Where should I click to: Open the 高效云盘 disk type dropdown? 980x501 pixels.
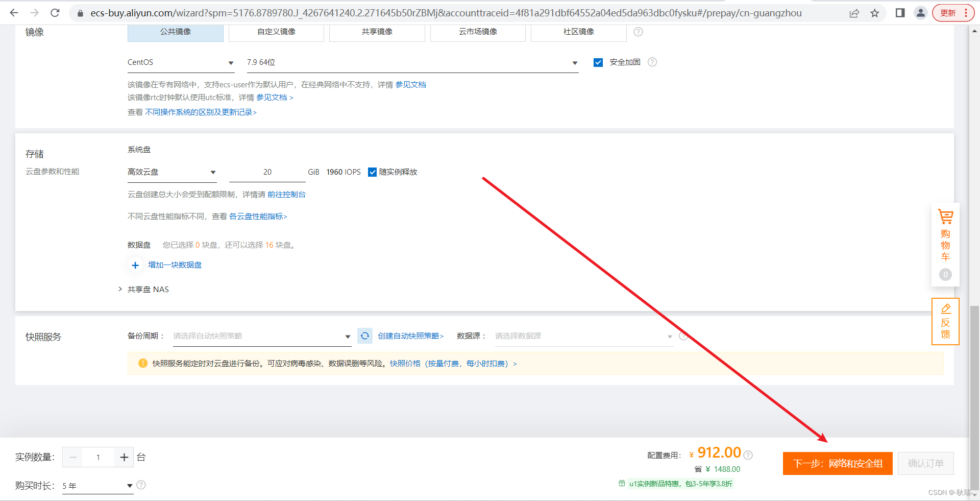click(172, 172)
